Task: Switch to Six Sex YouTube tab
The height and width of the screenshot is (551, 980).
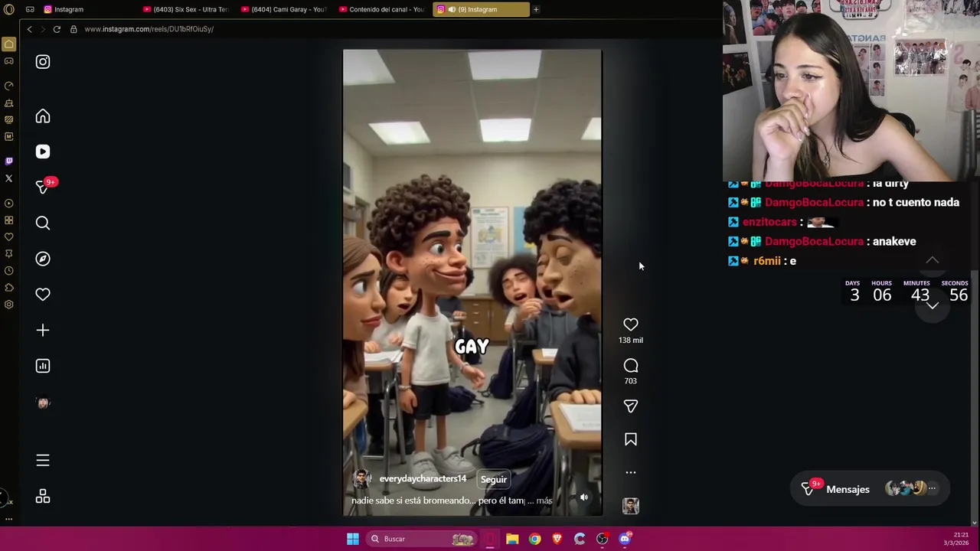Action: click(x=188, y=9)
